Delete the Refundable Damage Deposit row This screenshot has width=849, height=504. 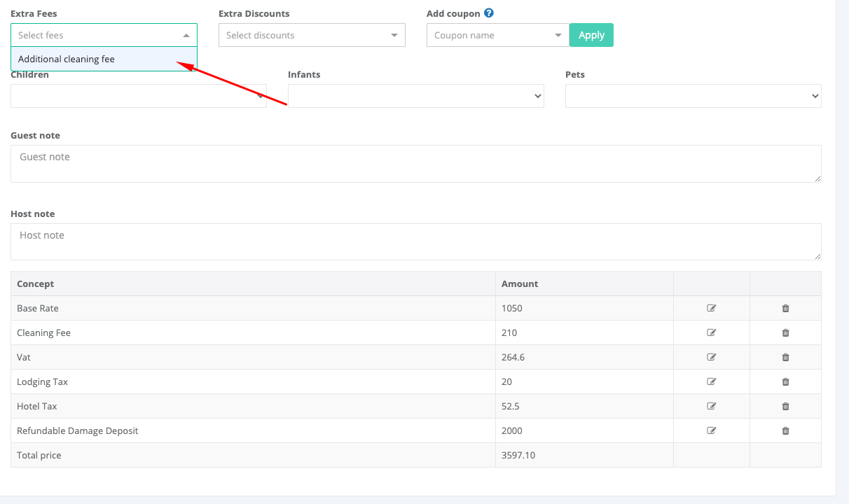785,430
